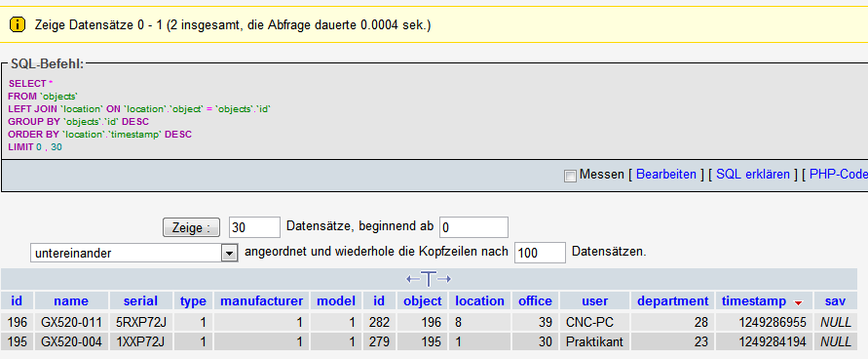Image resolution: width=868 pixels, height=359 pixels.
Task: Click the Zeige button
Action: coord(191,227)
